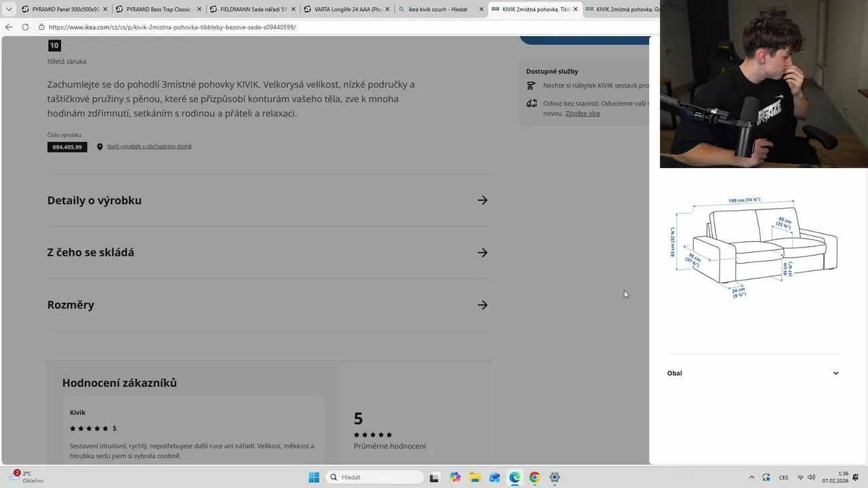View site information icon in address bar
Viewport: 868px width, 488px height.
point(41,27)
